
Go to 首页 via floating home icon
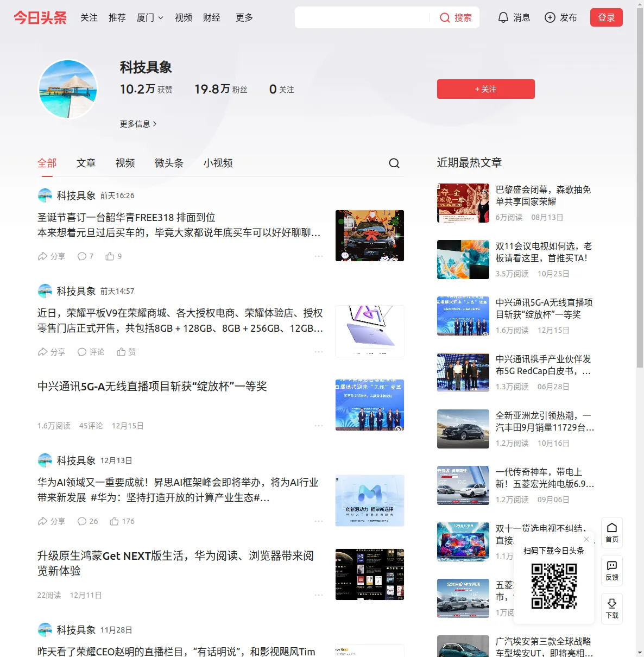[x=612, y=532]
